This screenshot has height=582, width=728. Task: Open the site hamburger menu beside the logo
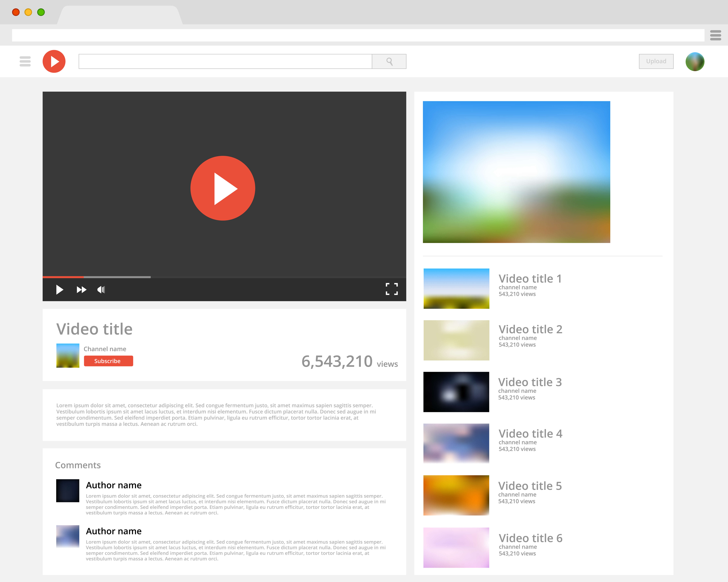point(25,61)
